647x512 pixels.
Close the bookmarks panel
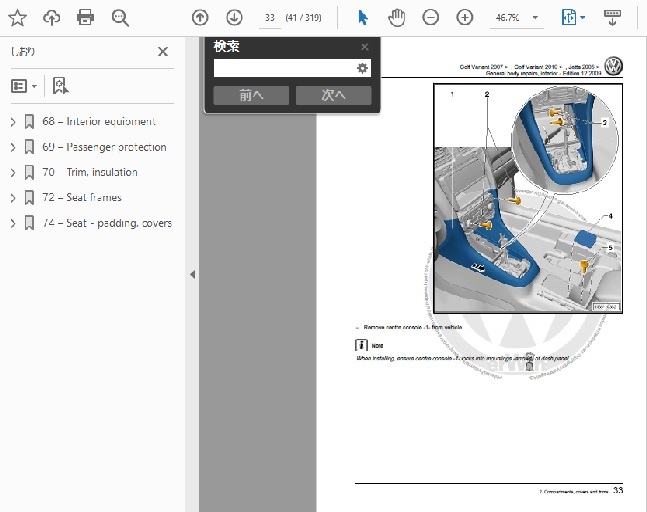(x=163, y=52)
